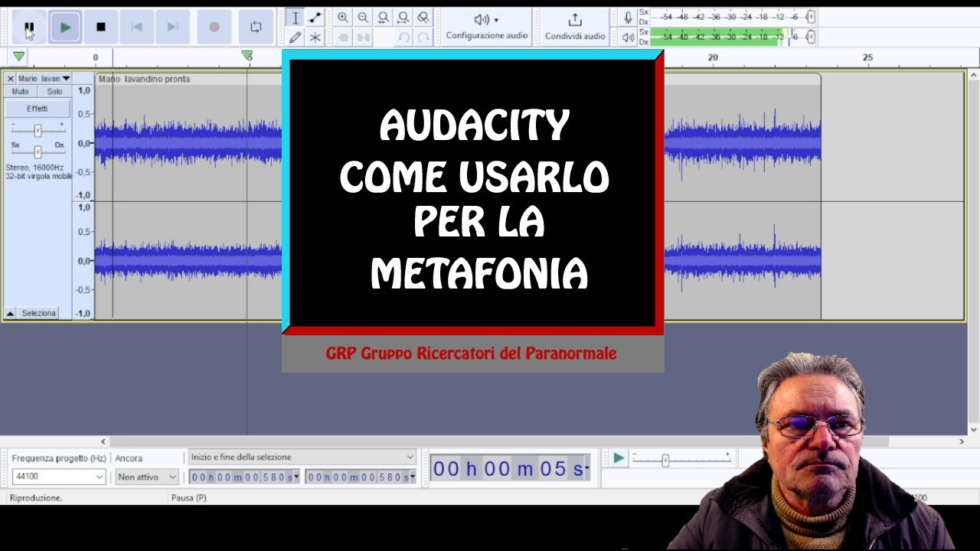Toggle zoom icon in toolbar

[423, 18]
